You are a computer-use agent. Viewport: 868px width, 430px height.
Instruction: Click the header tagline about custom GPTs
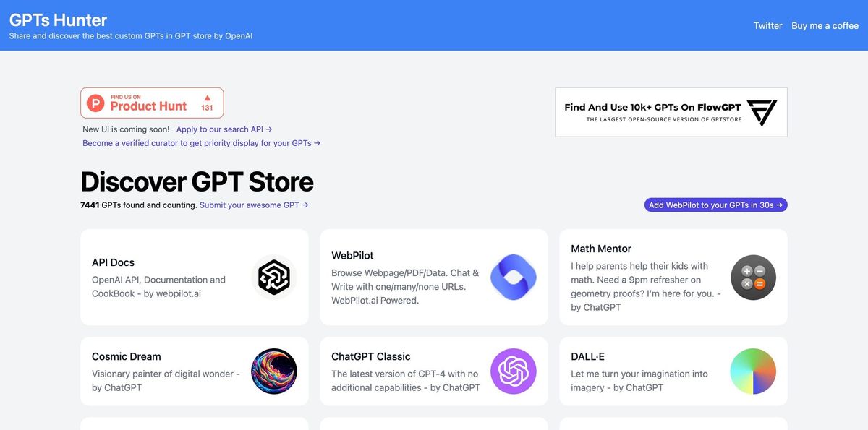131,36
